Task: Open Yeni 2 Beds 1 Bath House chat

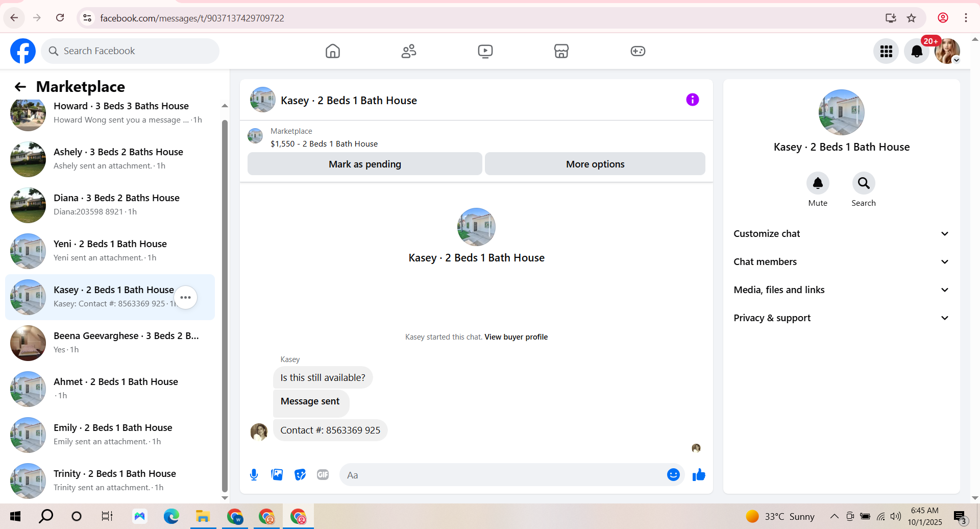Action: click(x=110, y=251)
